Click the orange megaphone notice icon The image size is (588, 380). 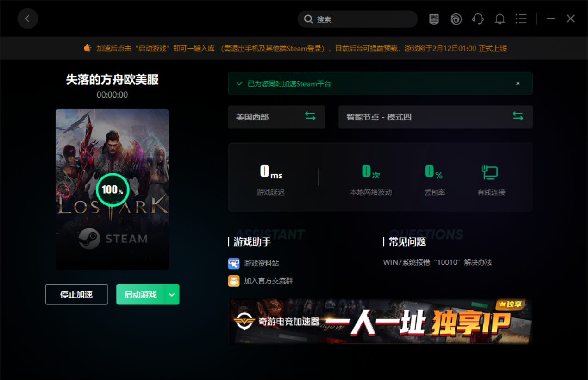tap(88, 48)
